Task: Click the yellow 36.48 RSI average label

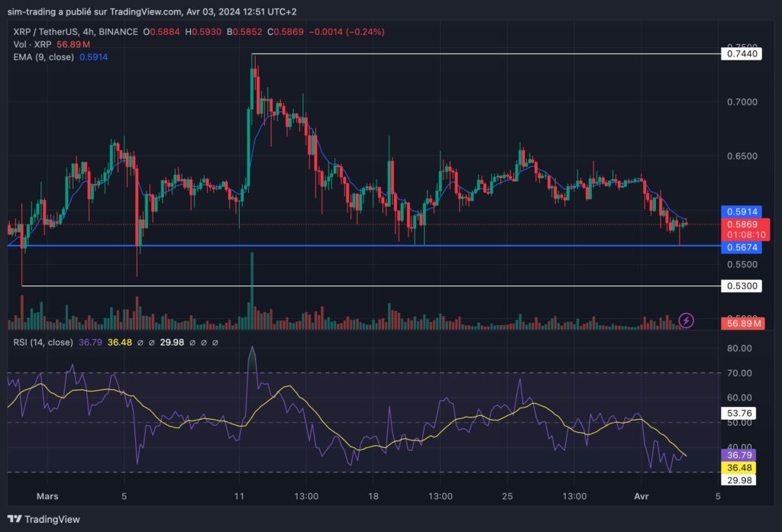Action: [739, 467]
